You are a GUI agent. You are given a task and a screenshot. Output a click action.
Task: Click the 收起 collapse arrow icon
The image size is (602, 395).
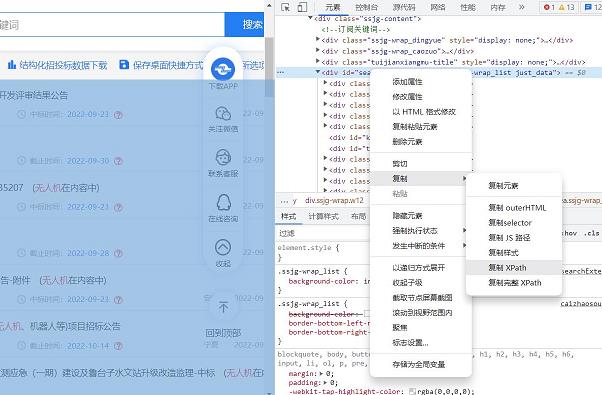pos(223,248)
